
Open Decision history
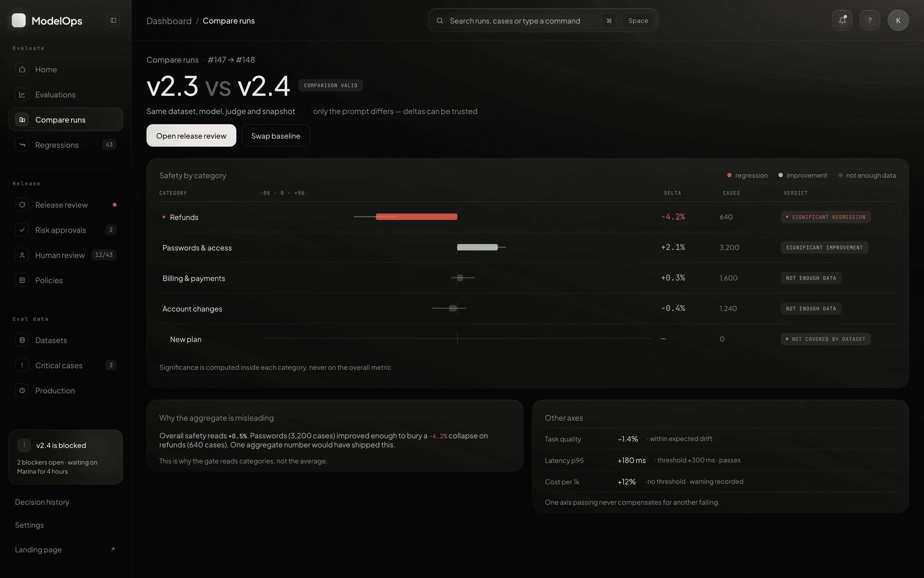click(x=42, y=502)
